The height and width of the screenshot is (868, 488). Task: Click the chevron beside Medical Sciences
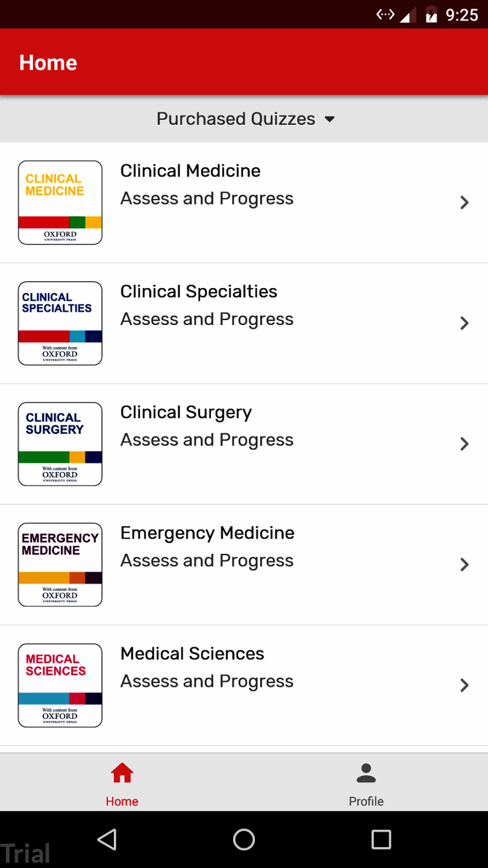click(x=464, y=685)
